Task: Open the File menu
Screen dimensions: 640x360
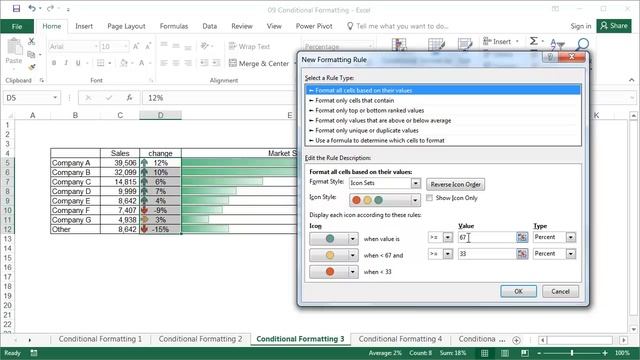Action: [17, 26]
